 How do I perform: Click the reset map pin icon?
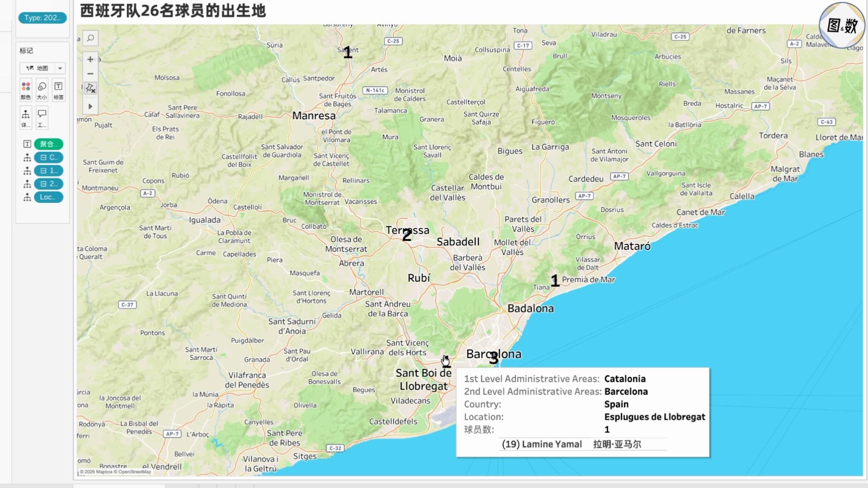tap(90, 88)
